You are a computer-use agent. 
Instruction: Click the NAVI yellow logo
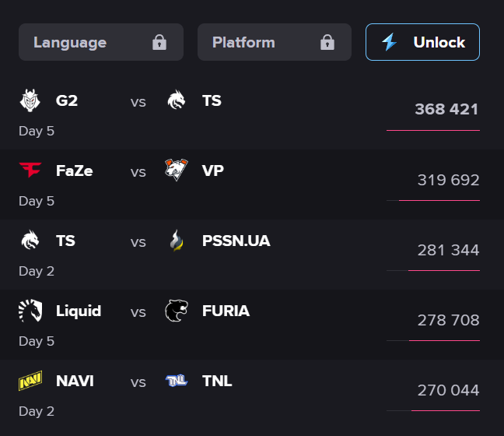[30, 381]
